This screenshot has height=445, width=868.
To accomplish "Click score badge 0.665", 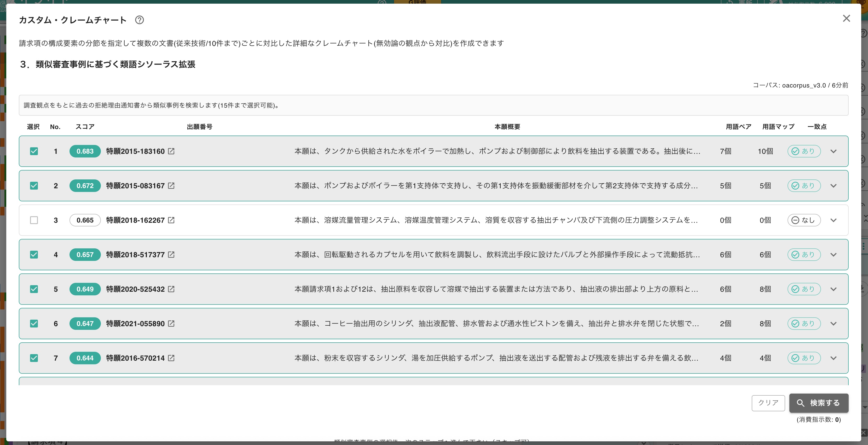I will 85,220.
